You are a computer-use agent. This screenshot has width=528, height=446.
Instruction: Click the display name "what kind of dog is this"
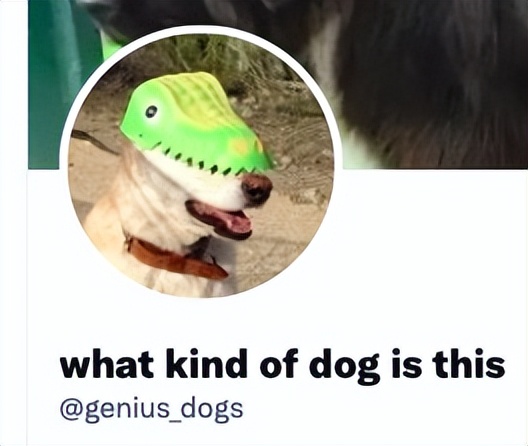(x=282, y=365)
